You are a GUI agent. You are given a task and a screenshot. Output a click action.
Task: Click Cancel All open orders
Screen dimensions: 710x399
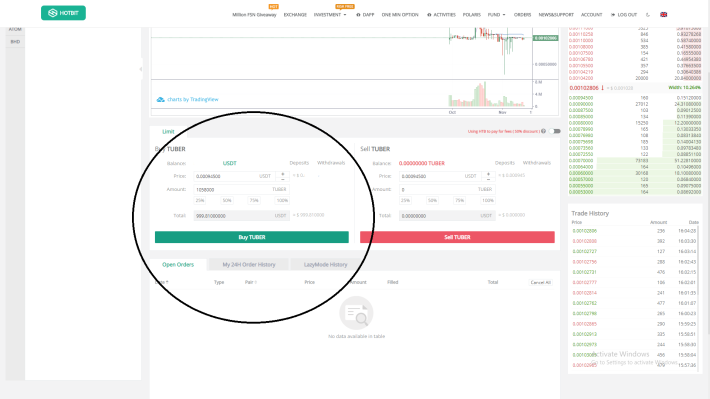(x=541, y=283)
